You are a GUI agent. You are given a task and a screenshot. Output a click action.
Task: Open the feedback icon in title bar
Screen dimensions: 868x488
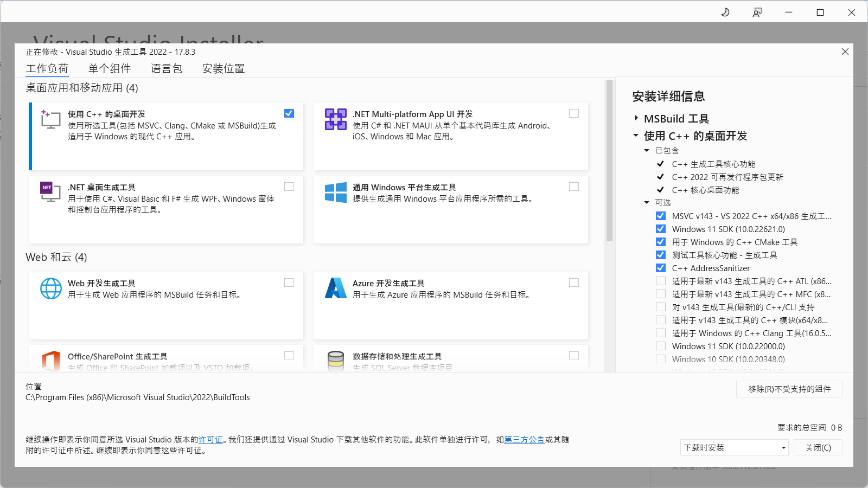pyautogui.click(x=757, y=12)
